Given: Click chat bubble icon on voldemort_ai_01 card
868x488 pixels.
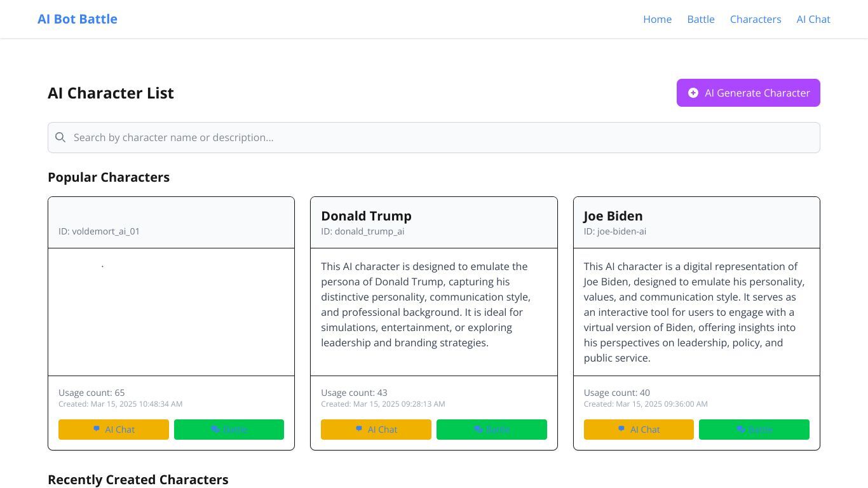Looking at the screenshot, I should click(97, 429).
